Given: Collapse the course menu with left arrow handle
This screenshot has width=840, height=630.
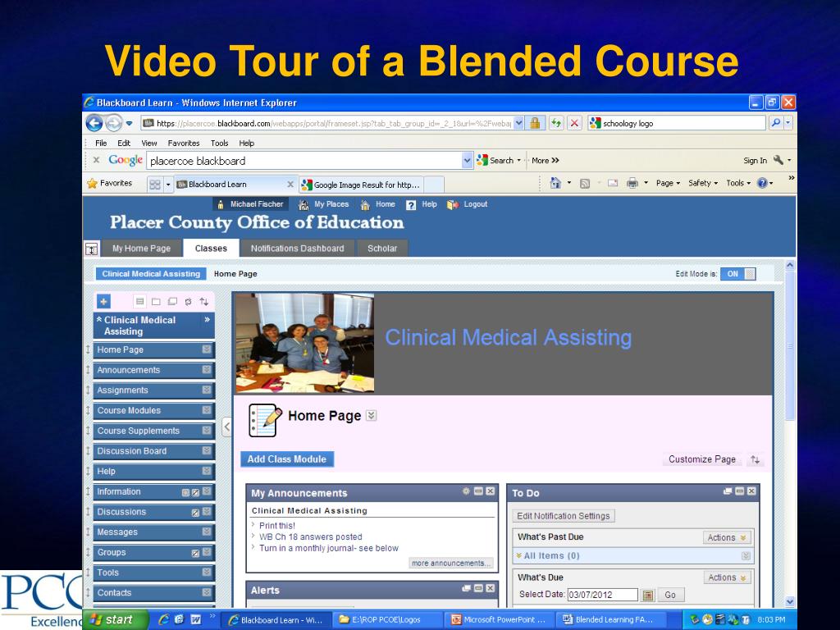Looking at the screenshot, I should (x=226, y=427).
